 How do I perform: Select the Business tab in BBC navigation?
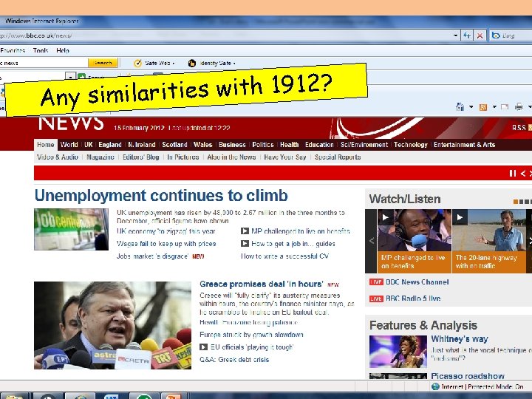pyautogui.click(x=232, y=145)
